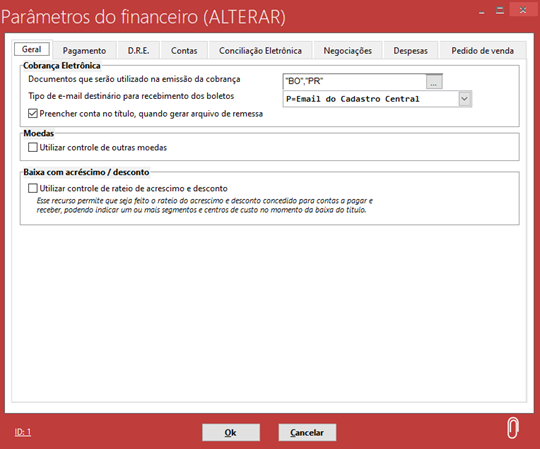Confirm changes with the Ok button
Viewport: 540px width, 449px height.
[x=231, y=432]
